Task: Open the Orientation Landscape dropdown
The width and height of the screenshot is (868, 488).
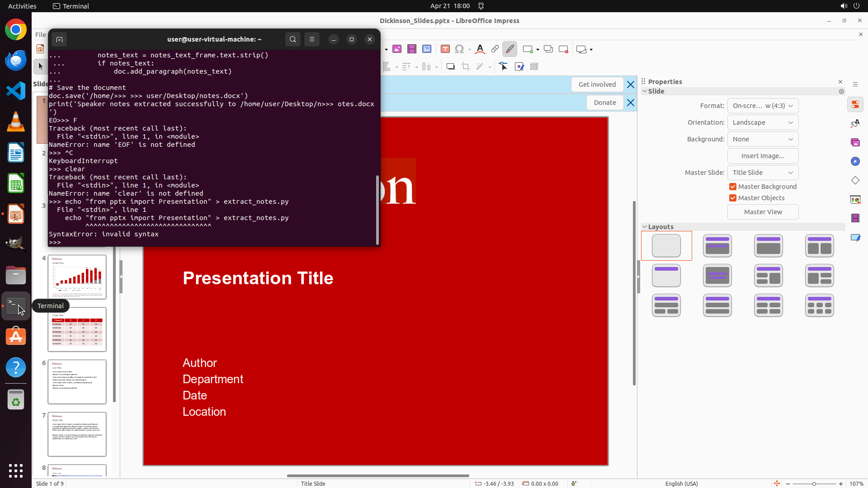Action: pyautogui.click(x=763, y=122)
